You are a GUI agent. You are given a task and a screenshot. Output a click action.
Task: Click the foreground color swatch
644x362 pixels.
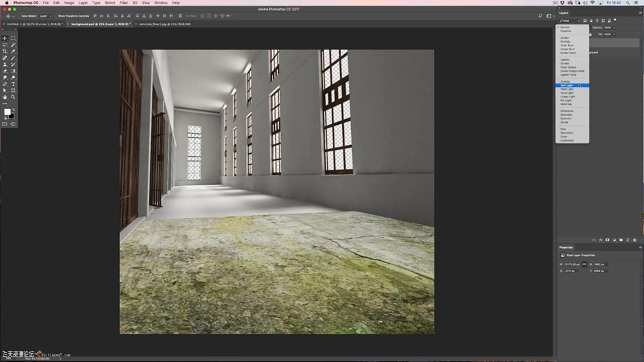7,112
